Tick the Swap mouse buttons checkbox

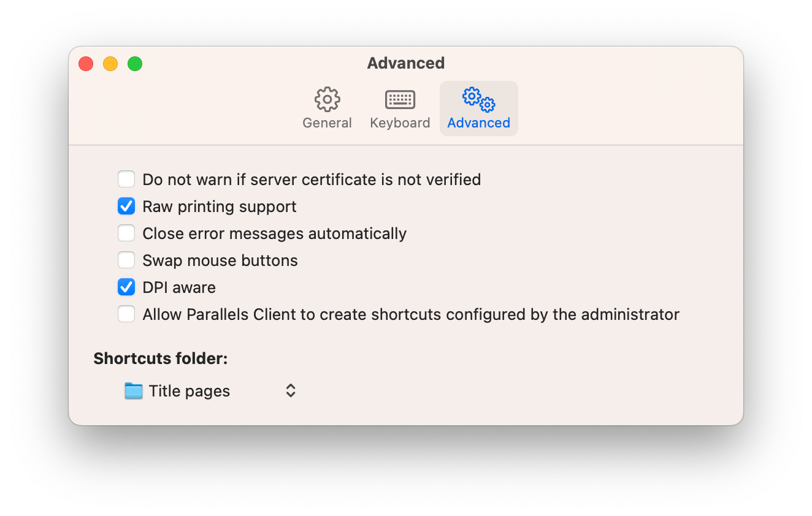tap(126, 260)
